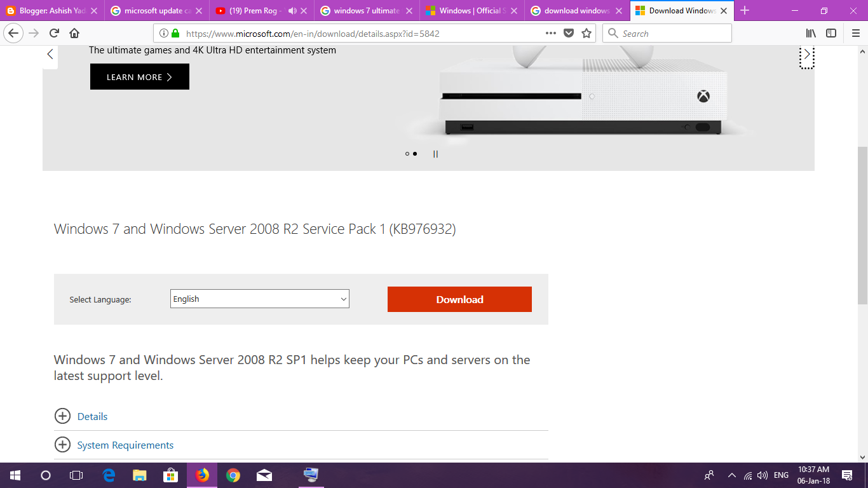This screenshot has width=868, height=488.
Task: Click the red Download button
Action: (x=459, y=299)
